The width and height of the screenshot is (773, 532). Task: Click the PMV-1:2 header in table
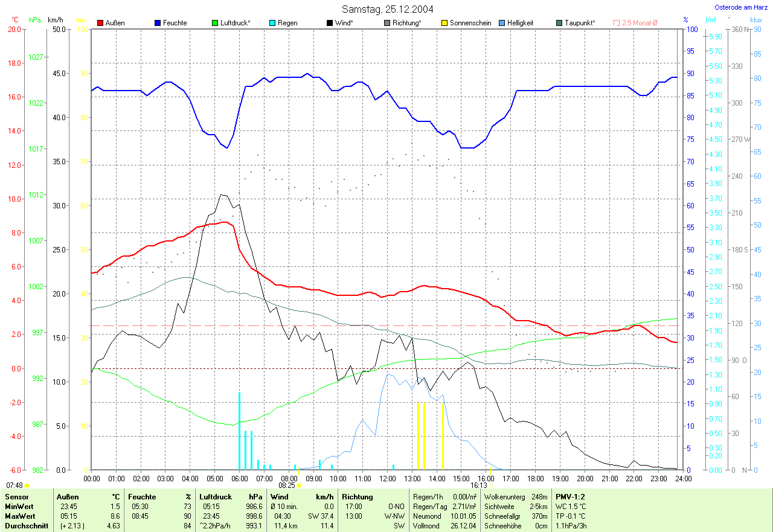[x=569, y=496]
